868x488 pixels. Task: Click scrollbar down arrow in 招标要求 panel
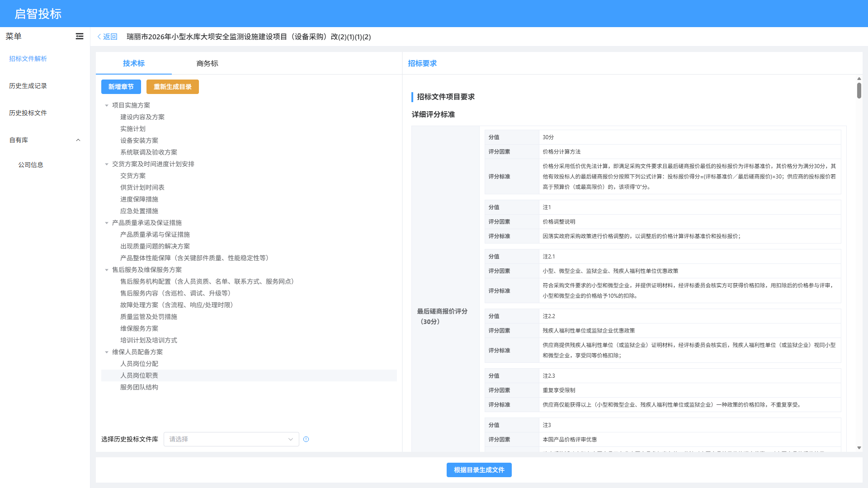coord(859,448)
